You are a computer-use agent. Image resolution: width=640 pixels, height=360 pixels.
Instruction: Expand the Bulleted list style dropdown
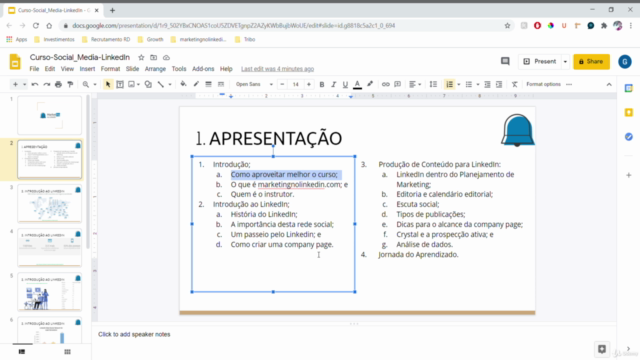pyautogui.click(x=478, y=84)
